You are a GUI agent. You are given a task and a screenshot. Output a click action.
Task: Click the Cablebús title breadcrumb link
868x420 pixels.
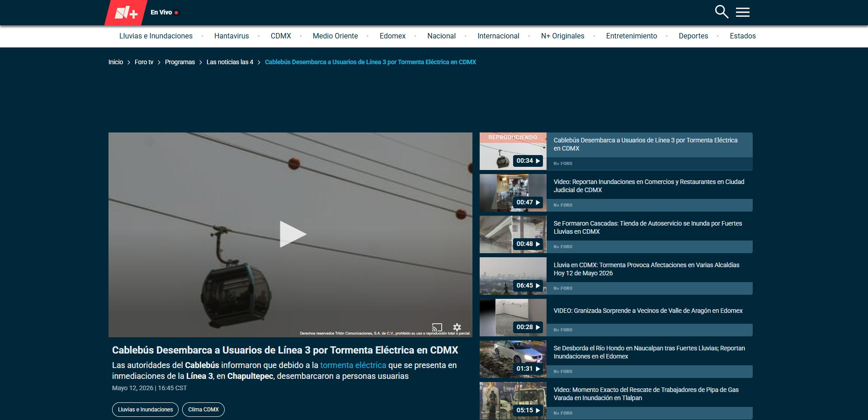coord(370,62)
